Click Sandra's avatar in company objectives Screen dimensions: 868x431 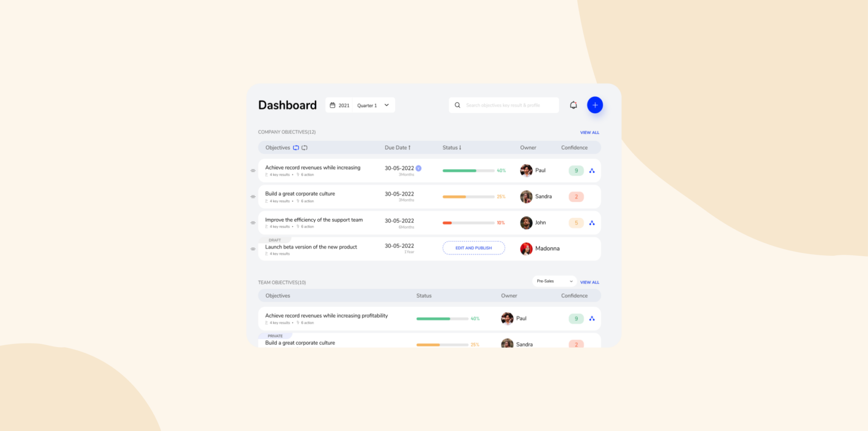526,197
